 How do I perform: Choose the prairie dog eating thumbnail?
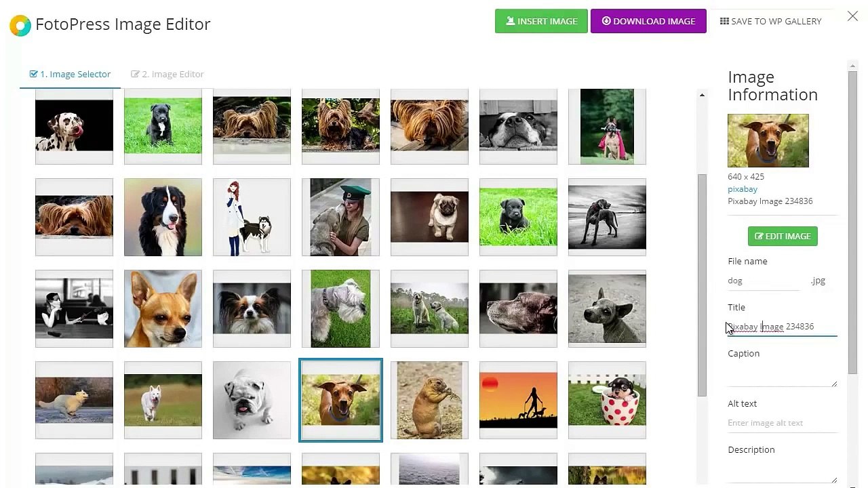coord(429,400)
